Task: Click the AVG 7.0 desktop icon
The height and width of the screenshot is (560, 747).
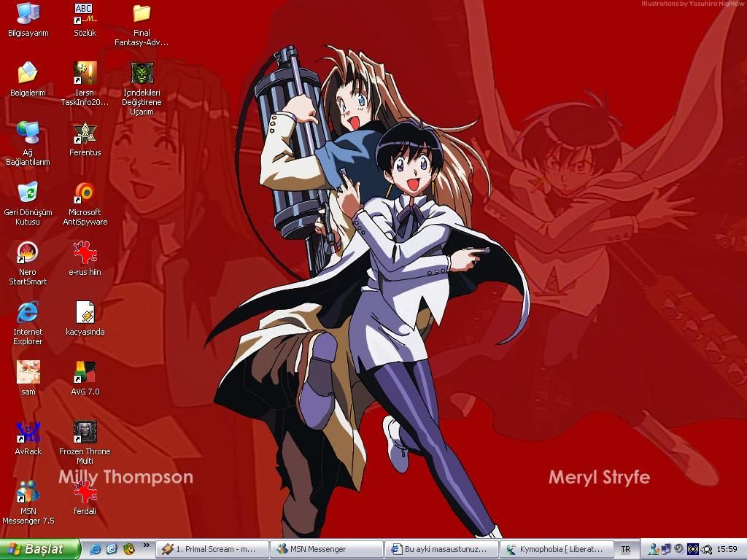Action: pyautogui.click(x=85, y=373)
